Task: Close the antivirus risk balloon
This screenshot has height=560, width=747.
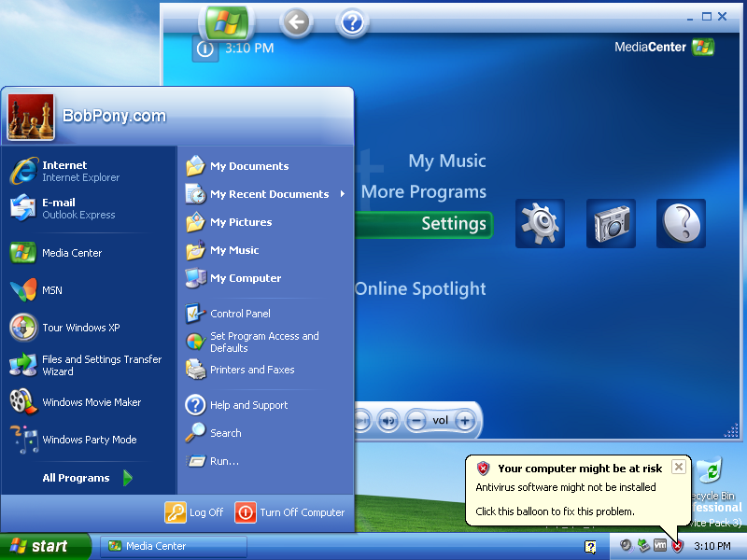Action: 679,467
